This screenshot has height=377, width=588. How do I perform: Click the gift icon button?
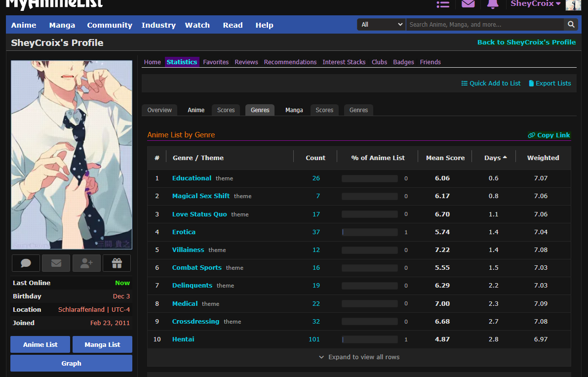(x=117, y=263)
